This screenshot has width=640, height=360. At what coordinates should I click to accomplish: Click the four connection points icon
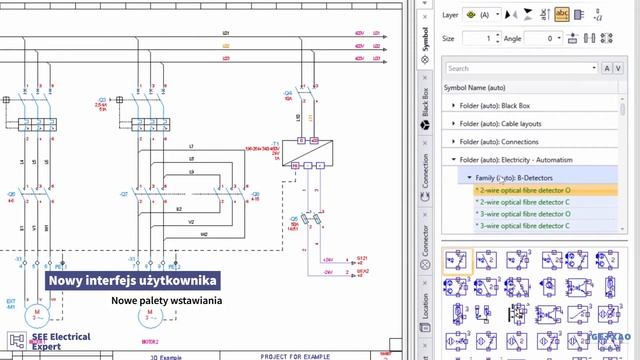(607, 38)
